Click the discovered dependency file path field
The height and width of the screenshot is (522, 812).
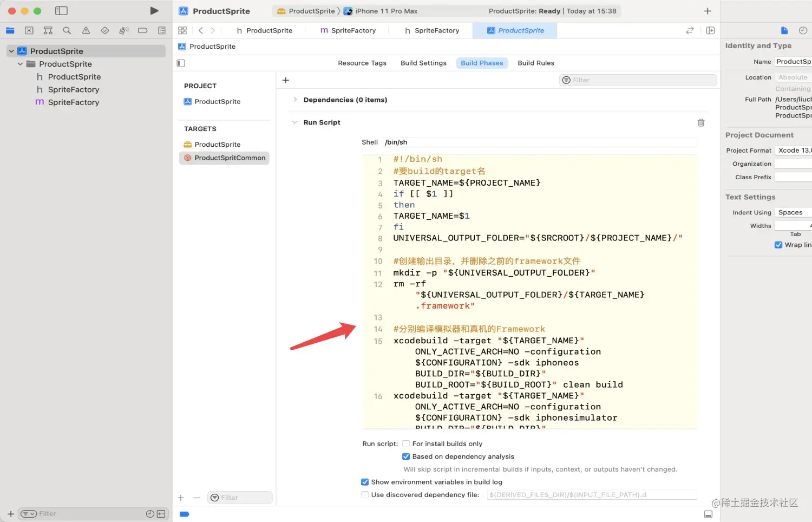(x=592, y=494)
